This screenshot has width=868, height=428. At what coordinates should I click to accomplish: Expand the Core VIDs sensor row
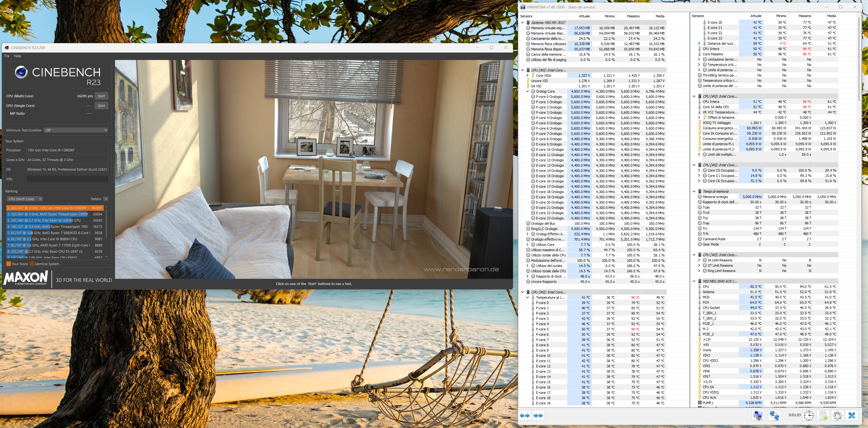click(x=527, y=76)
